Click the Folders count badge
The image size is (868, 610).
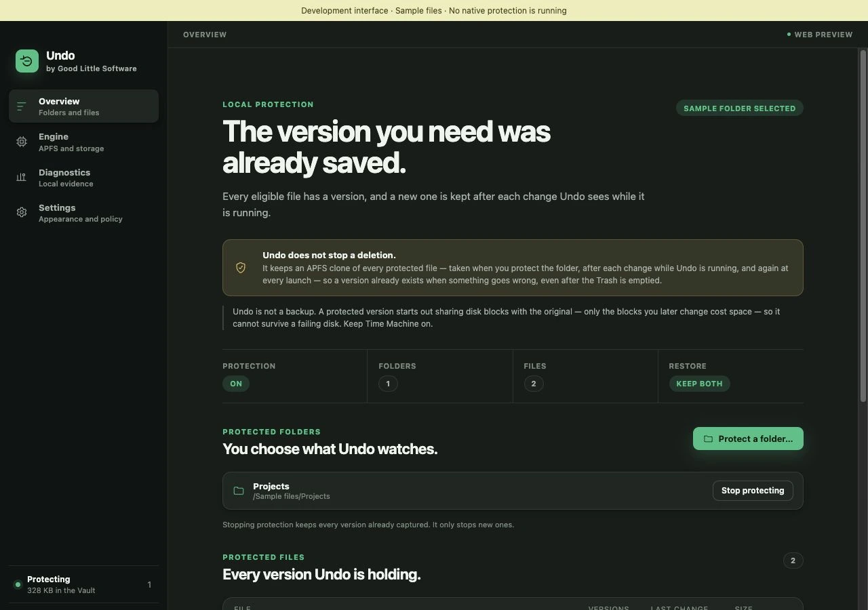coord(388,384)
